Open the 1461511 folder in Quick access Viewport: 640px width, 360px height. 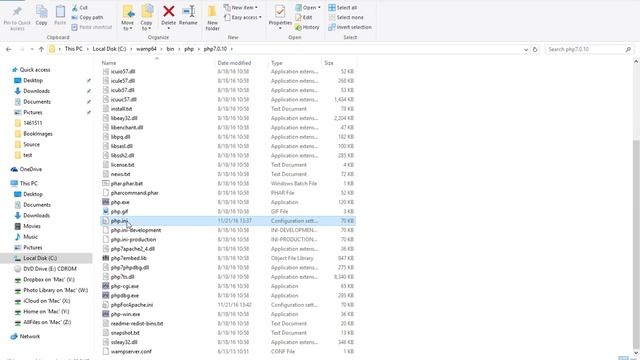coord(33,123)
